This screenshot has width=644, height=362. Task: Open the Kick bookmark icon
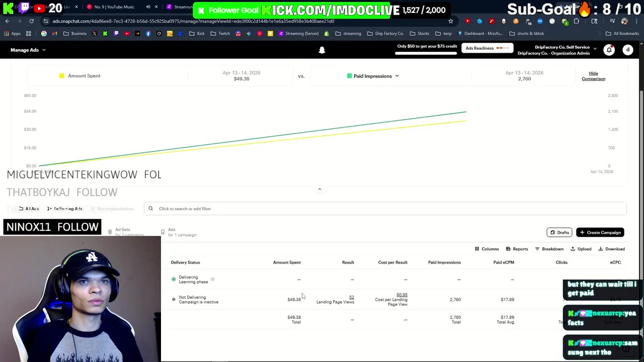tap(105, 34)
